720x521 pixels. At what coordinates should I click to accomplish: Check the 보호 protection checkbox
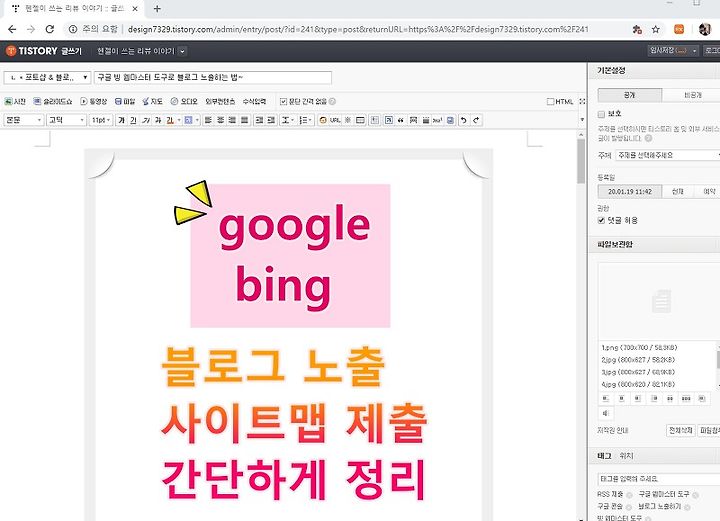pyautogui.click(x=602, y=114)
